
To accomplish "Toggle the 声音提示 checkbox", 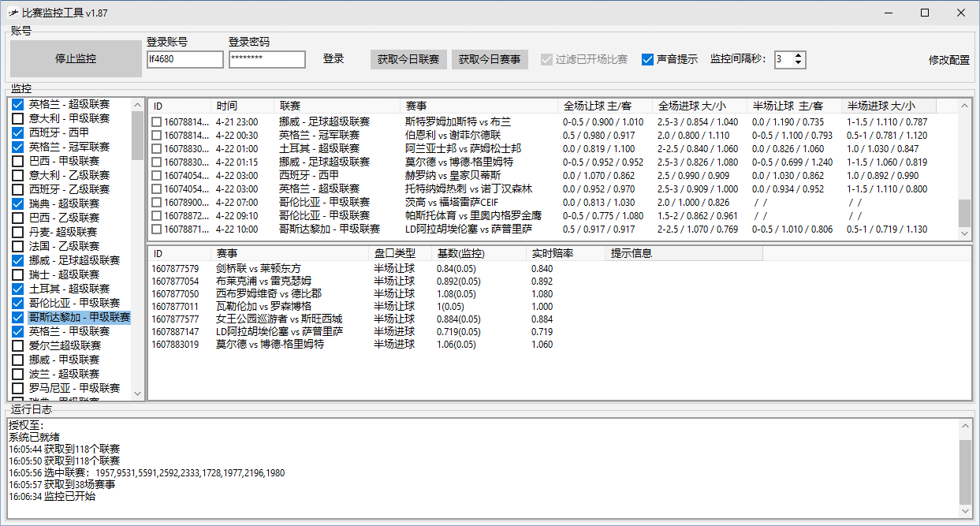I will pos(648,60).
